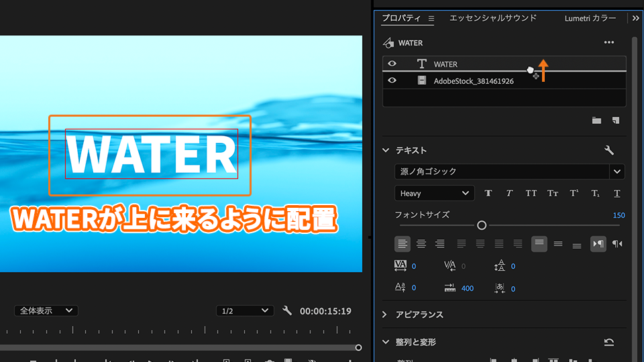Open the プロパティ panel hamburger menu

click(431, 19)
